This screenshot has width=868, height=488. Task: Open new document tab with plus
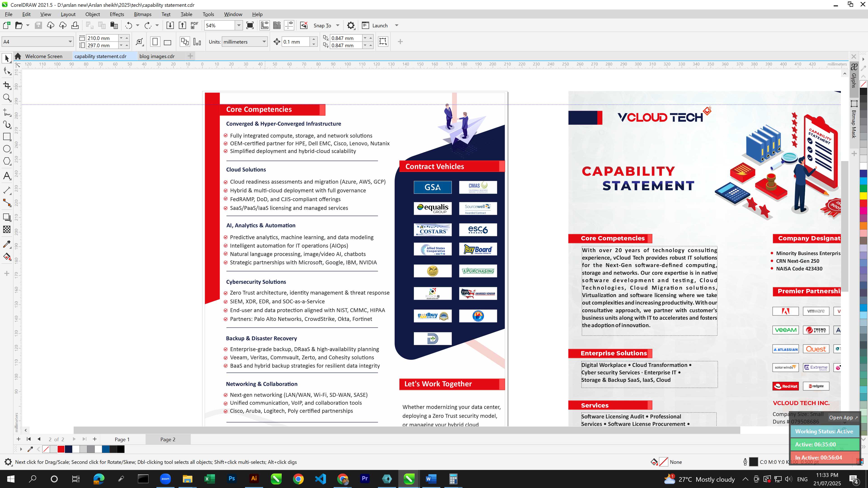pos(190,56)
